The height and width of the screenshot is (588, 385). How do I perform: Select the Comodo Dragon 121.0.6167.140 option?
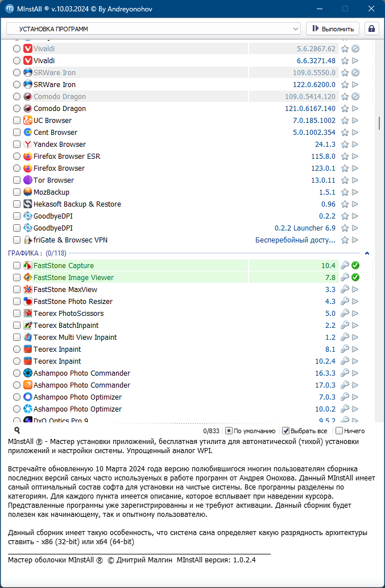click(x=16, y=109)
